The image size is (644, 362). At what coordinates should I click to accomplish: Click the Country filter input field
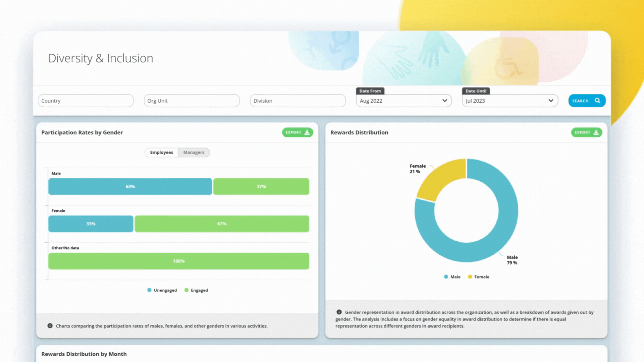(x=86, y=101)
